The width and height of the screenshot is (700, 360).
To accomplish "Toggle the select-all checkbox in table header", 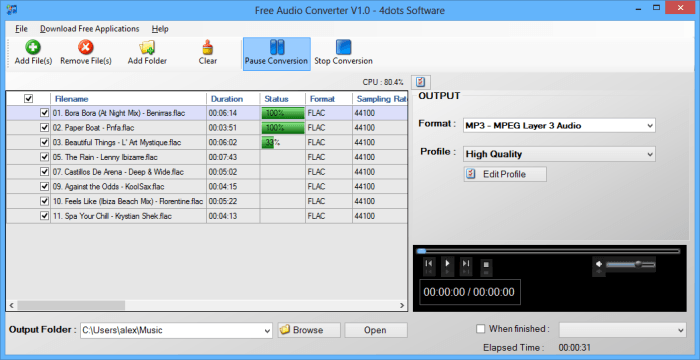I will 29,99.
